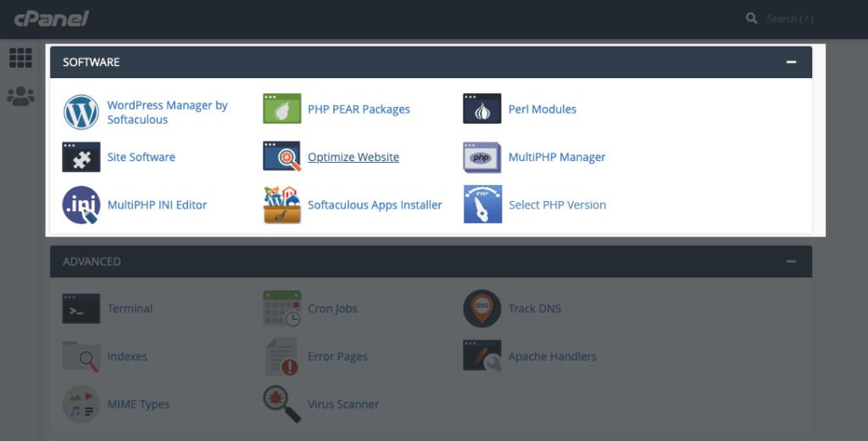Click the WordPress Manager logo icon
Viewport: 868px width, 441px height.
[x=81, y=112]
